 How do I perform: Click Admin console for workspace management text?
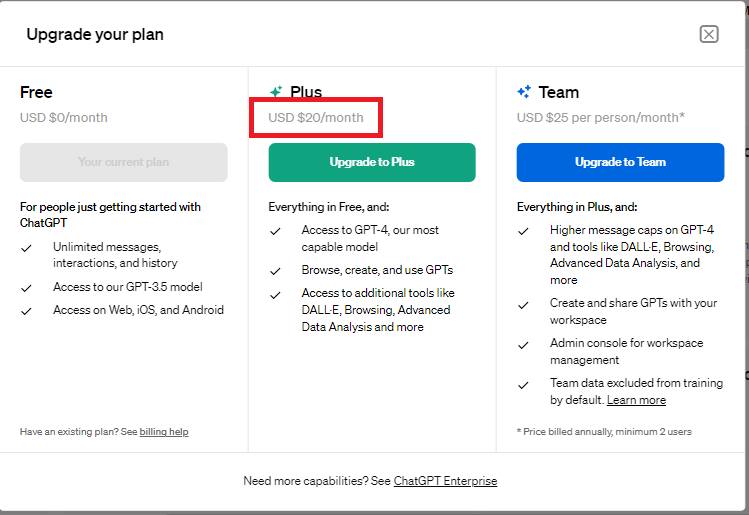[626, 352]
